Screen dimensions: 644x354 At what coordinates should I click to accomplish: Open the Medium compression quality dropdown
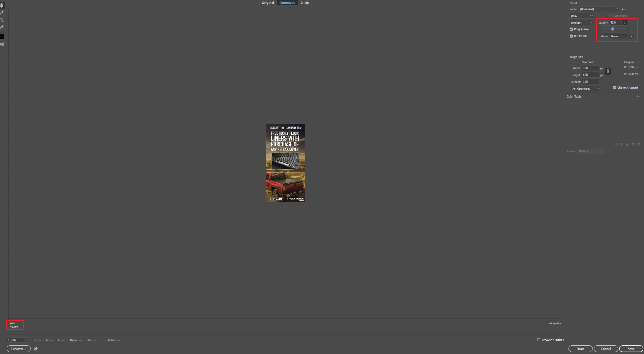[x=582, y=23]
